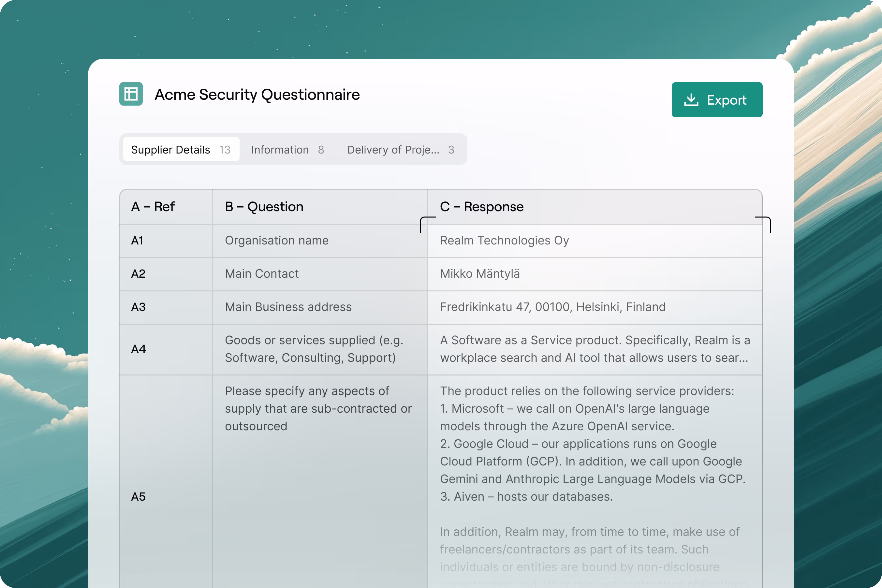Select the Organisation name question cell
Image resolution: width=882 pixels, height=588 pixels.
pyautogui.click(x=277, y=240)
